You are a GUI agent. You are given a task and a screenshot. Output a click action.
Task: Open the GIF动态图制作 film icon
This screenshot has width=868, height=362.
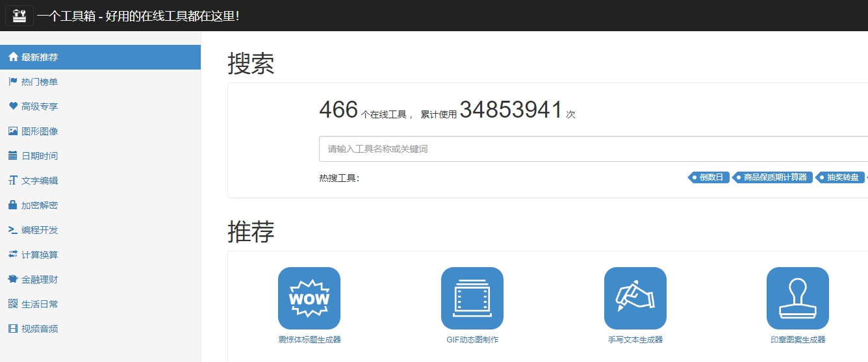click(472, 298)
